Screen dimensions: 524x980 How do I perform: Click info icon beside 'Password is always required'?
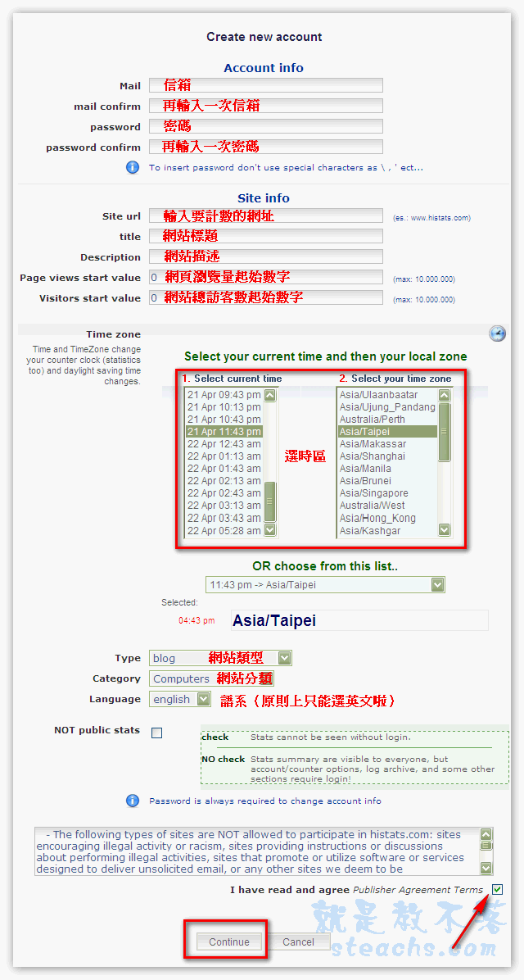[x=133, y=801]
